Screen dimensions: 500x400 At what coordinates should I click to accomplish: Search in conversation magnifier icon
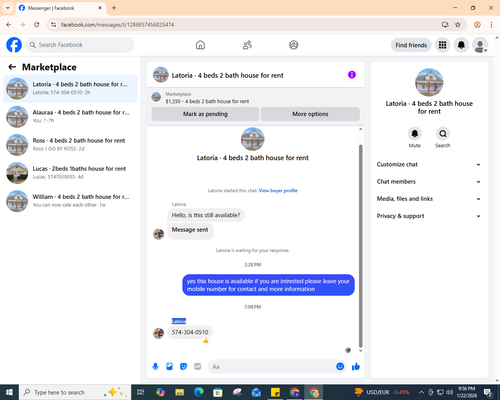[443, 134]
